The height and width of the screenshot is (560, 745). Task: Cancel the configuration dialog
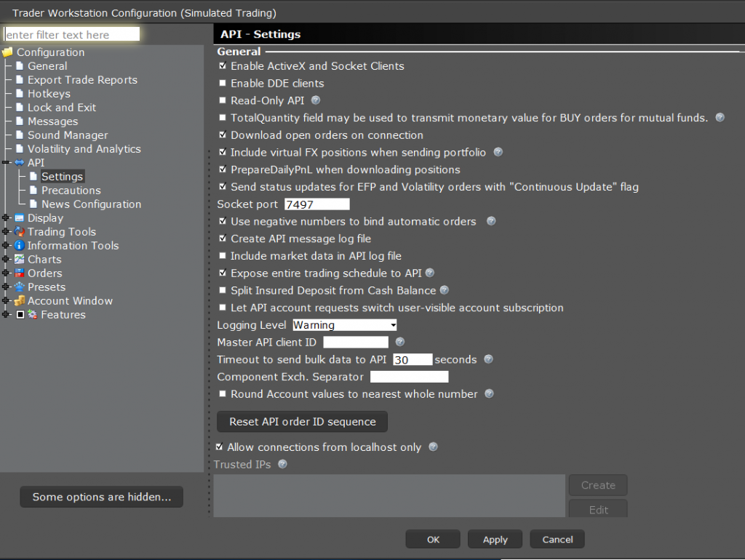coord(557,539)
